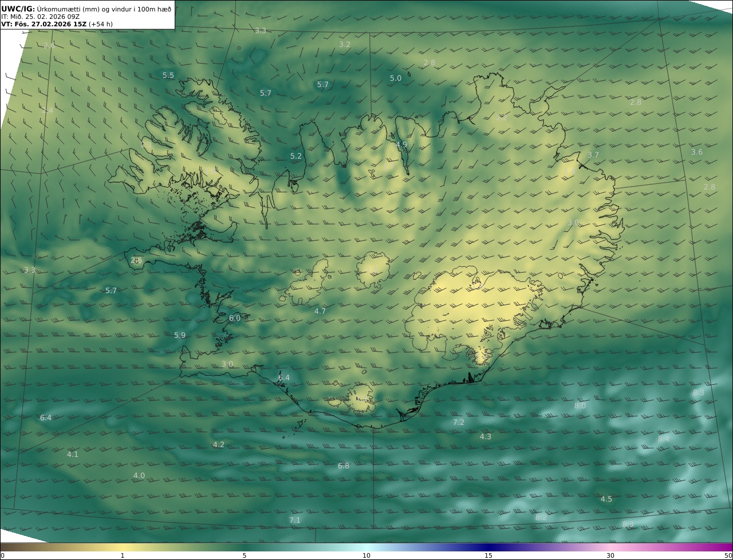This screenshot has height=560, width=733.
Task: Click the 8.2 precipitation value
Action: (x=541, y=517)
